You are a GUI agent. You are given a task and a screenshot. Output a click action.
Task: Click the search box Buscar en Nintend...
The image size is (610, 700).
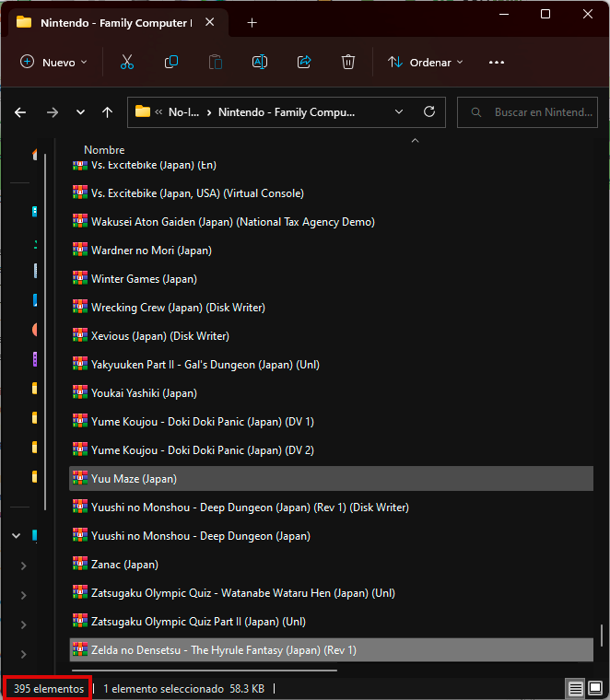[x=527, y=112]
